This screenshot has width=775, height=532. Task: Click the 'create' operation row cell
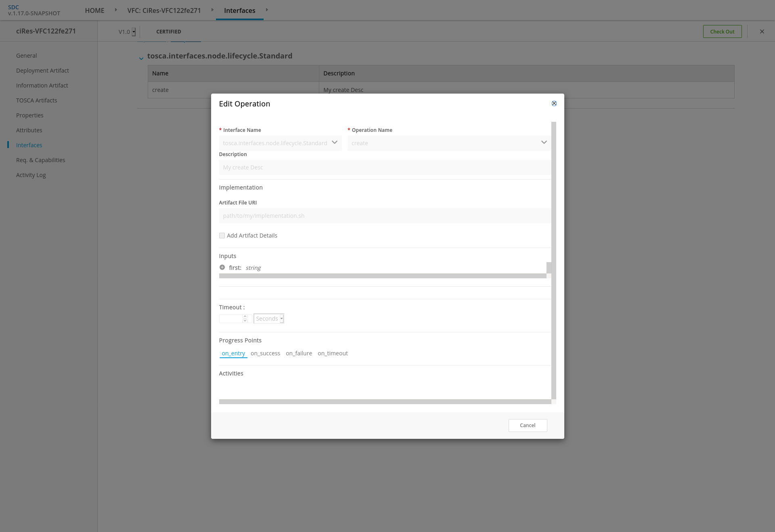[233, 90]
